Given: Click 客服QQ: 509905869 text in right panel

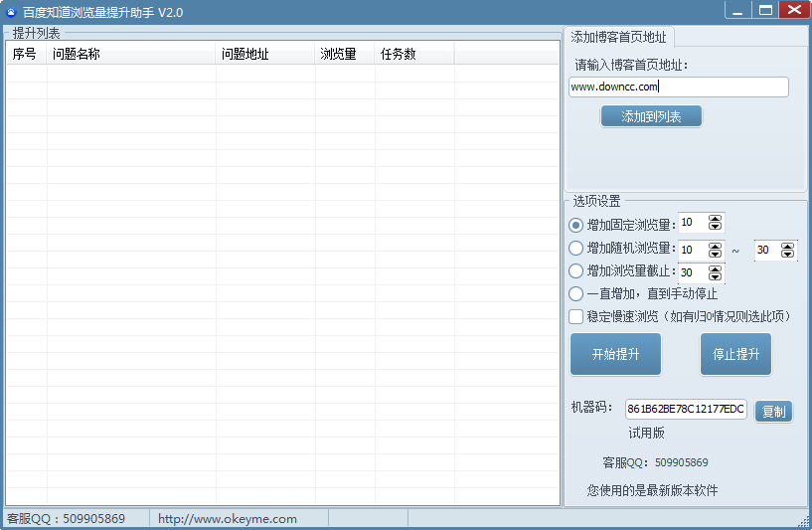Looking at the screenshot, I should [x=655, y=462].
